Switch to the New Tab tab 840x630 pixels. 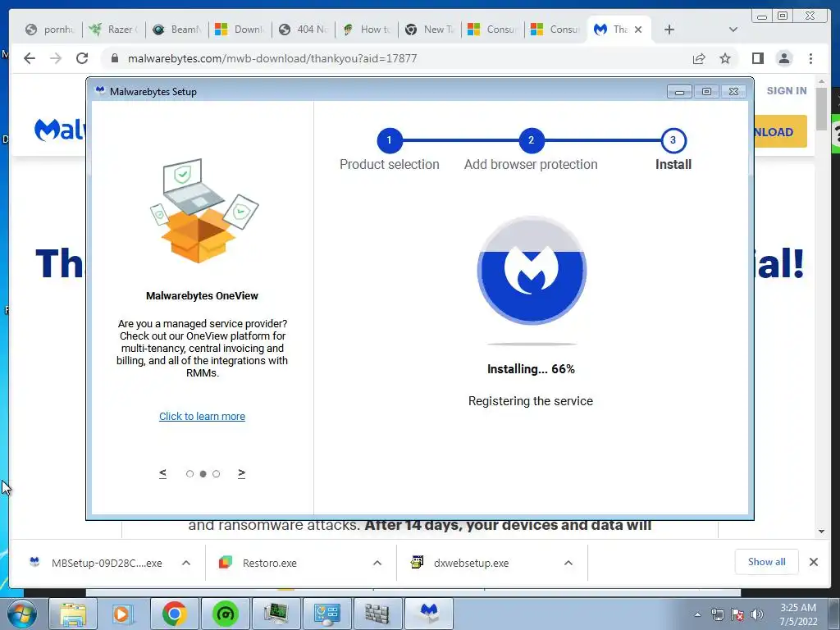tap(430, 30)
